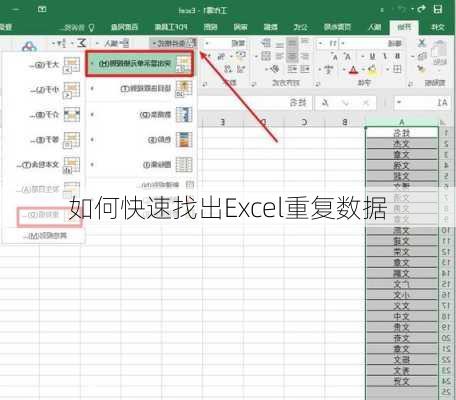
Task: Select 突出显示单元格规则(H) menu item
Action: click(x=139, y=63)
